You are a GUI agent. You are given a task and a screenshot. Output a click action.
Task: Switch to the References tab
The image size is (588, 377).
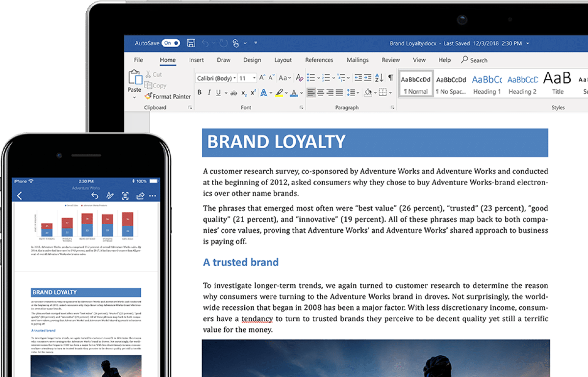[x=319, y=60]
